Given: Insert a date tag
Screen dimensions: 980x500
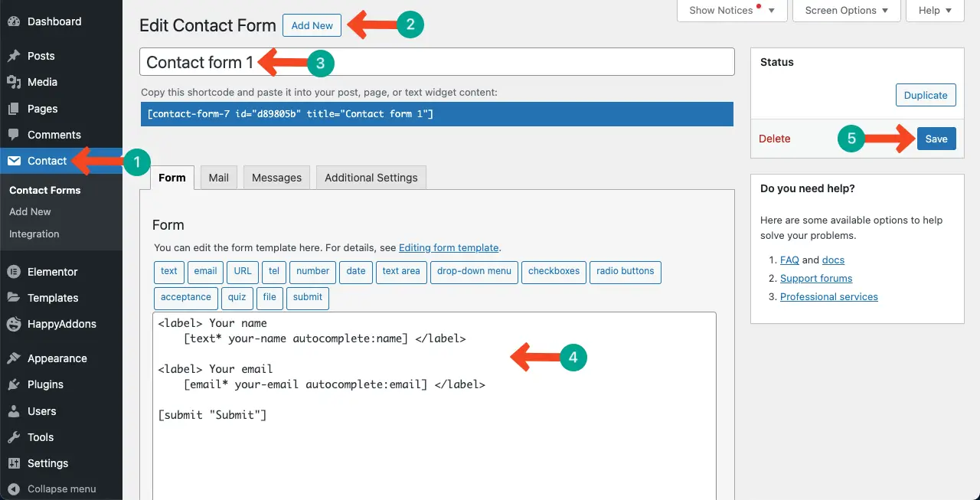Looking at the screenshot, I should (x=356, y=272).
